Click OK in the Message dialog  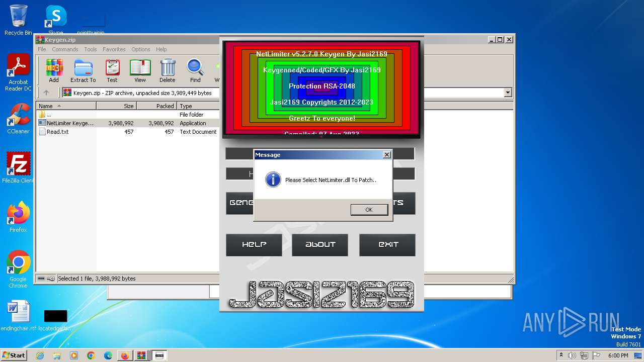click(369, 210)
